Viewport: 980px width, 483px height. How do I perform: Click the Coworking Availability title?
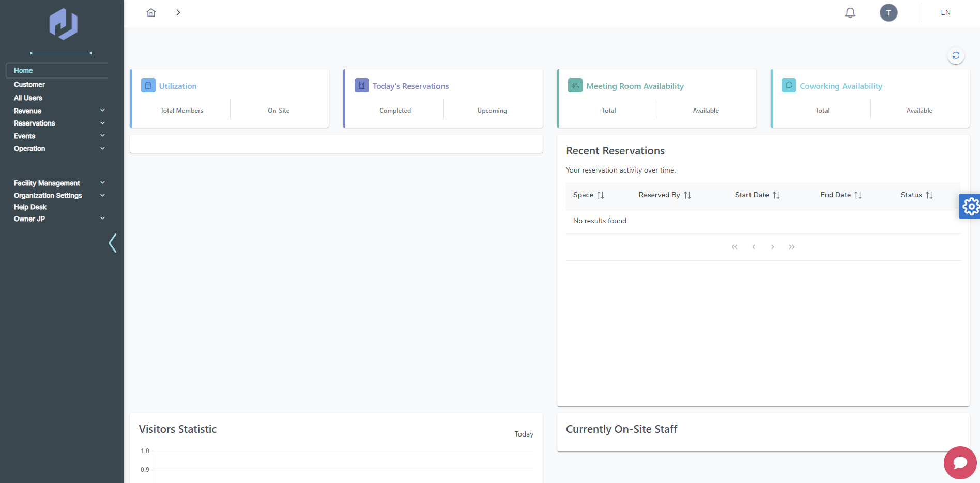841,86
